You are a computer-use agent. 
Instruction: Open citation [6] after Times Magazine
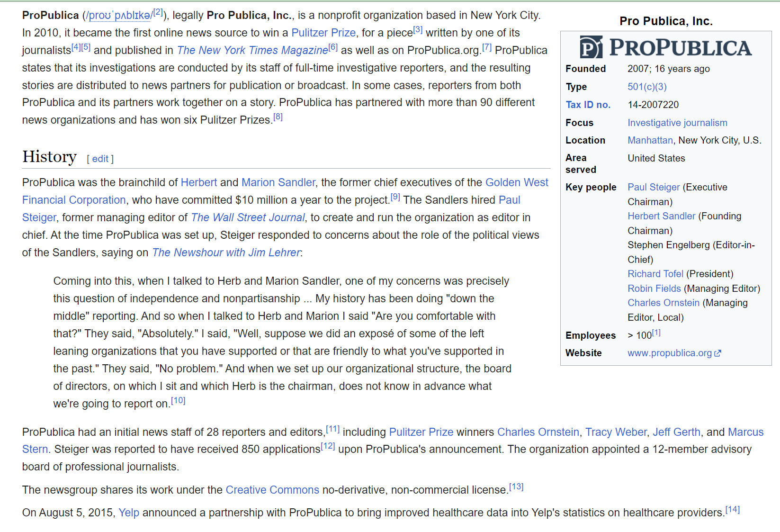(333, 47)
